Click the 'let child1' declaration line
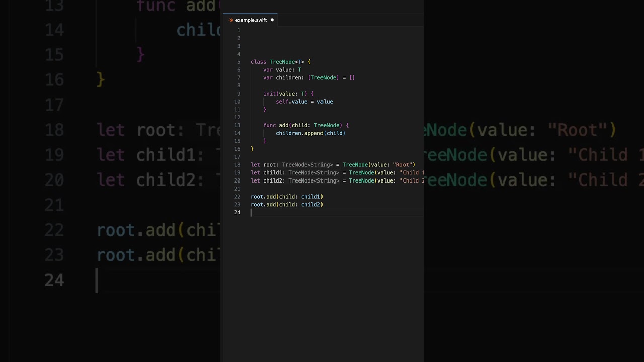Screen dimensions: 644x362 tap(337, 173)
